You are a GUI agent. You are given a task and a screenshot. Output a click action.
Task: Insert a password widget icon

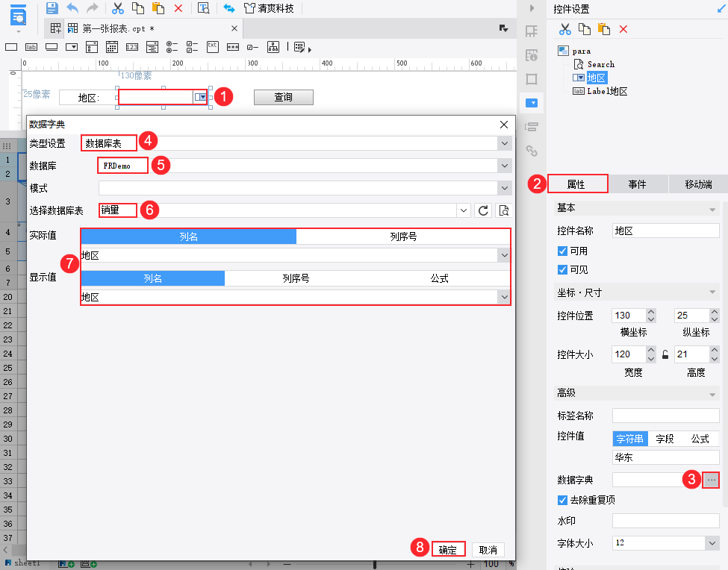[x=233, y=47]
